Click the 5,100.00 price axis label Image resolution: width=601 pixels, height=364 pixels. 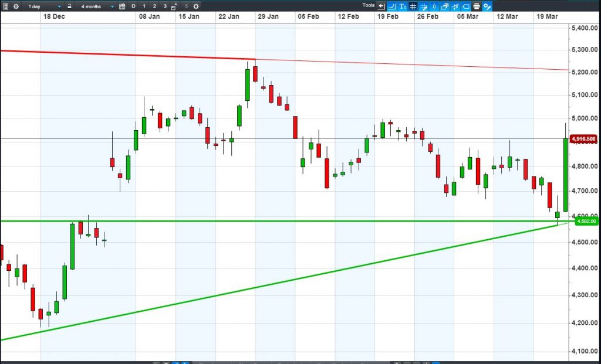click(584, 95)
